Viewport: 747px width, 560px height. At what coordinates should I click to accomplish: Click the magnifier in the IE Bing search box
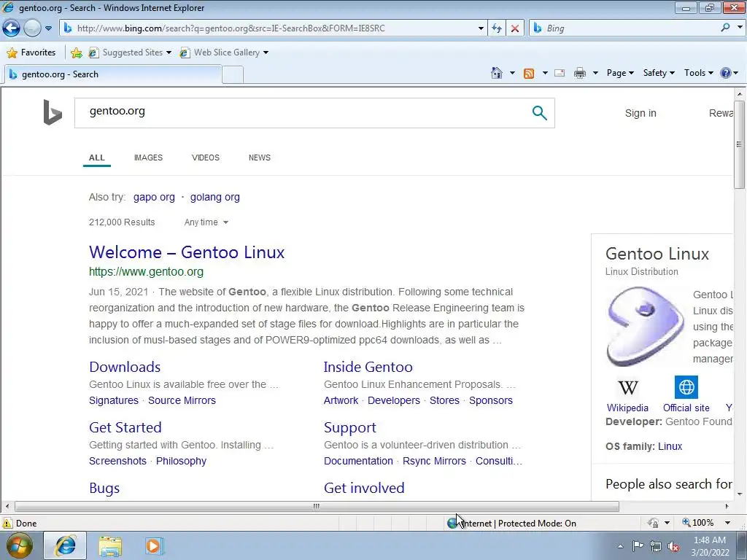(725, 28)
